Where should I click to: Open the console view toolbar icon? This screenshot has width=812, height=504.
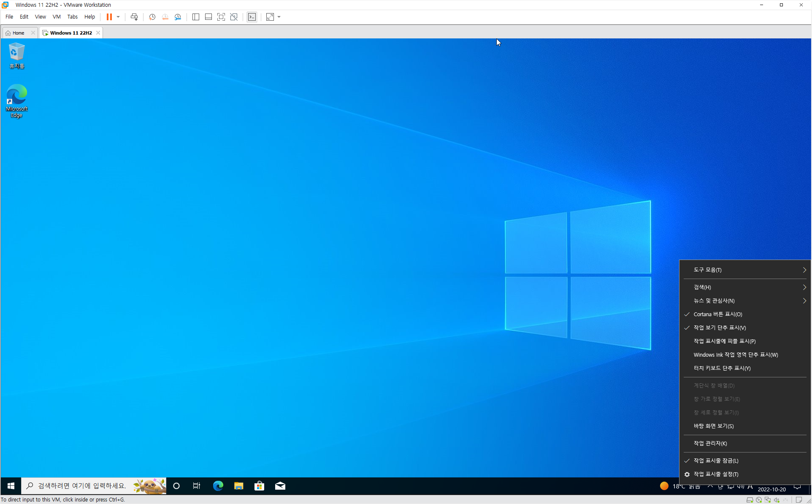pyautogui.click(x=252, y=17)
